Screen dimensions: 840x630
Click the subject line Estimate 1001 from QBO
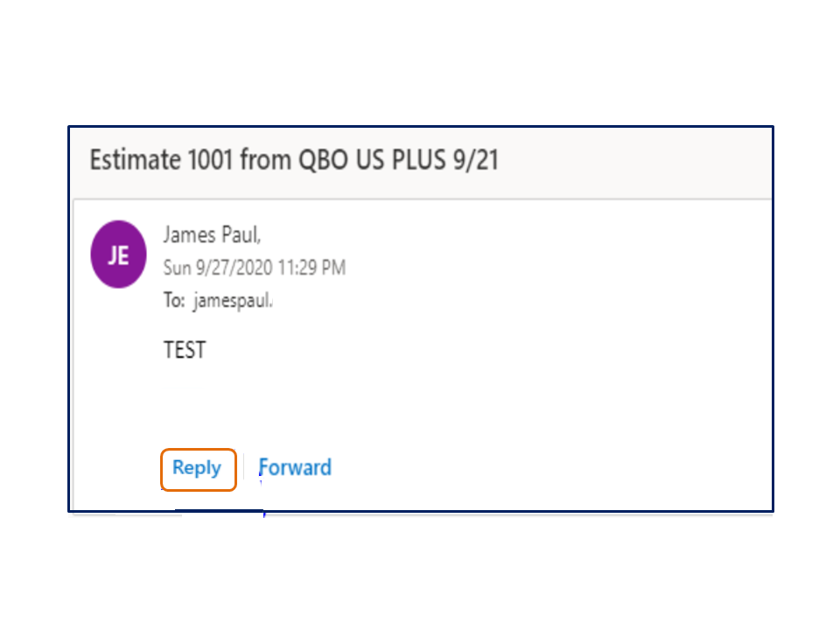[x=294, y=160]
